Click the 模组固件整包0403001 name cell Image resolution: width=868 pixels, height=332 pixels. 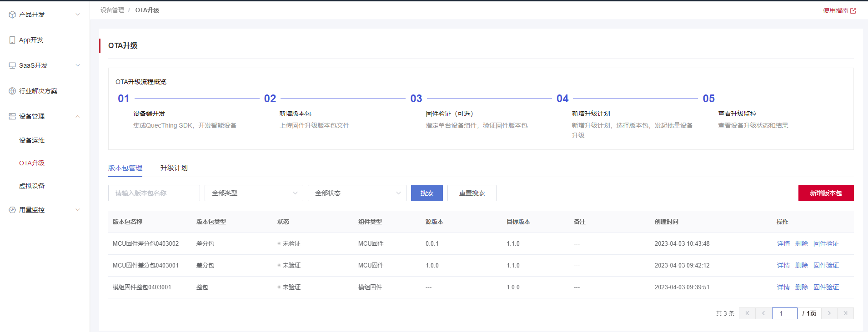pyautogui.click(x=142, y=287)
